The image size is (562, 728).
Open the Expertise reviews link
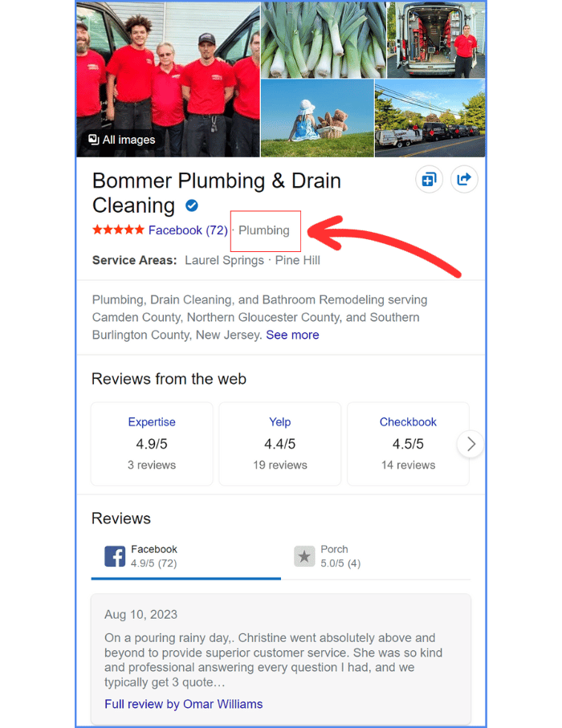tap(152, 422)
